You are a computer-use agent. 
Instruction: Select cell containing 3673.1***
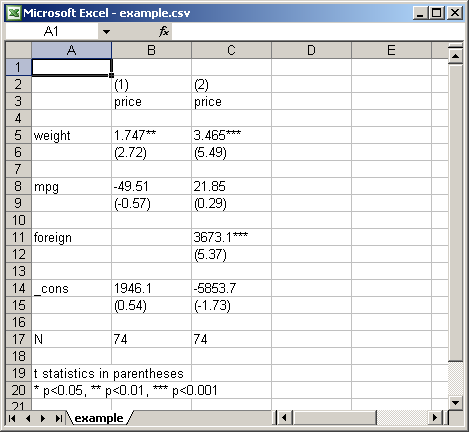pos(231,237)
